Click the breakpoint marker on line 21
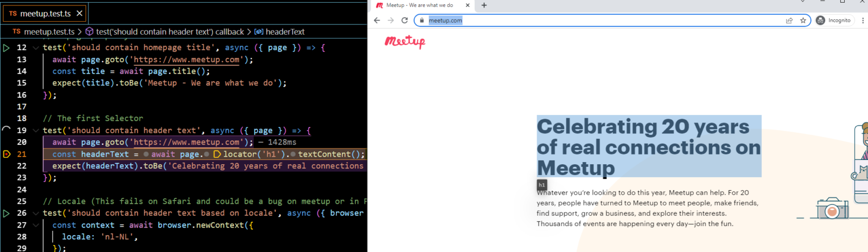 (x=7, y=154)
